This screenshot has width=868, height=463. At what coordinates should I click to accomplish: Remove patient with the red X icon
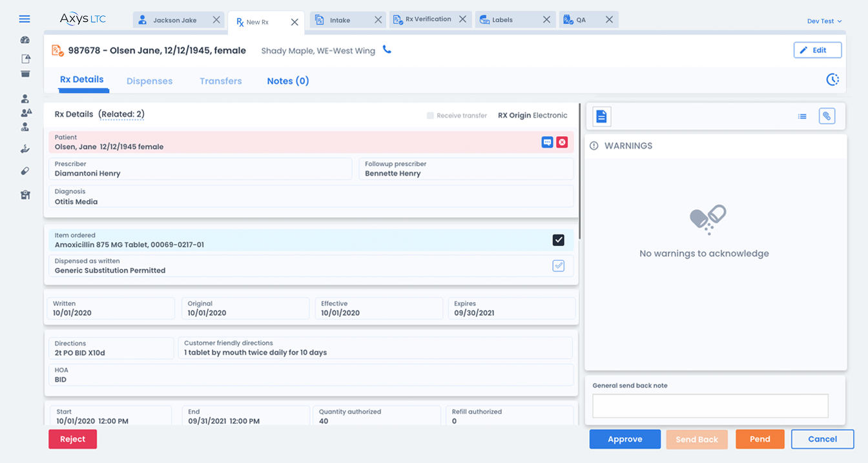pos(562,142)
